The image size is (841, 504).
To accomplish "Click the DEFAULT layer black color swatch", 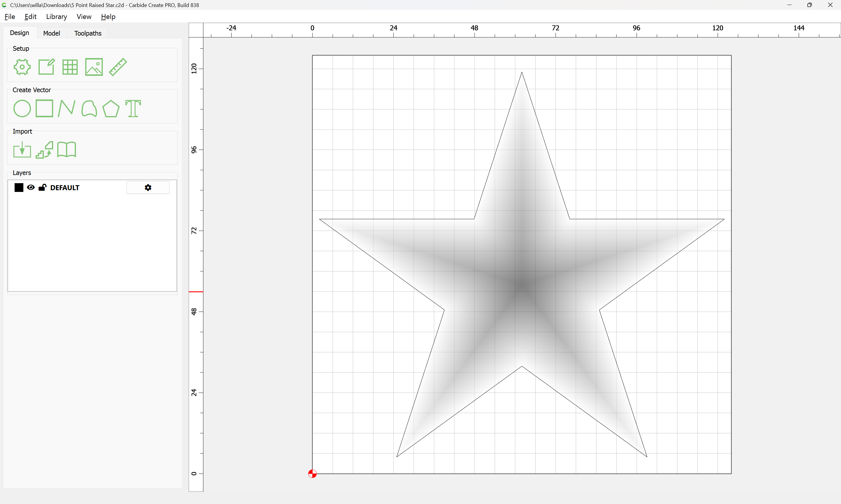I will [19, 188].
